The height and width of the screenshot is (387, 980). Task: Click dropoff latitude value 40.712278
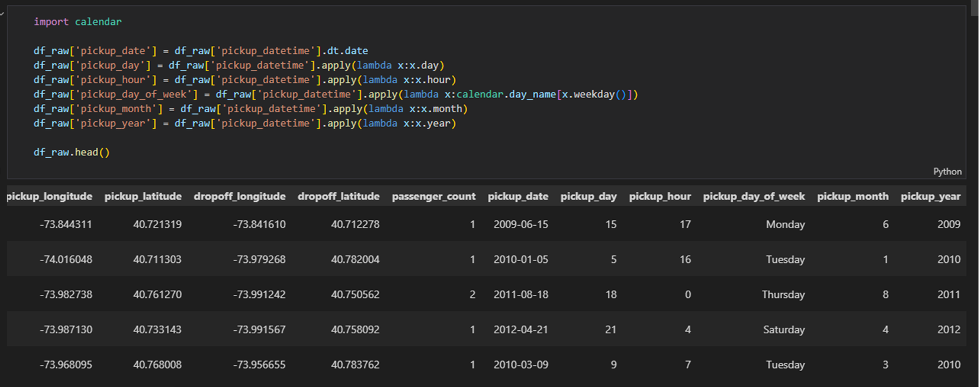point(355,225)
